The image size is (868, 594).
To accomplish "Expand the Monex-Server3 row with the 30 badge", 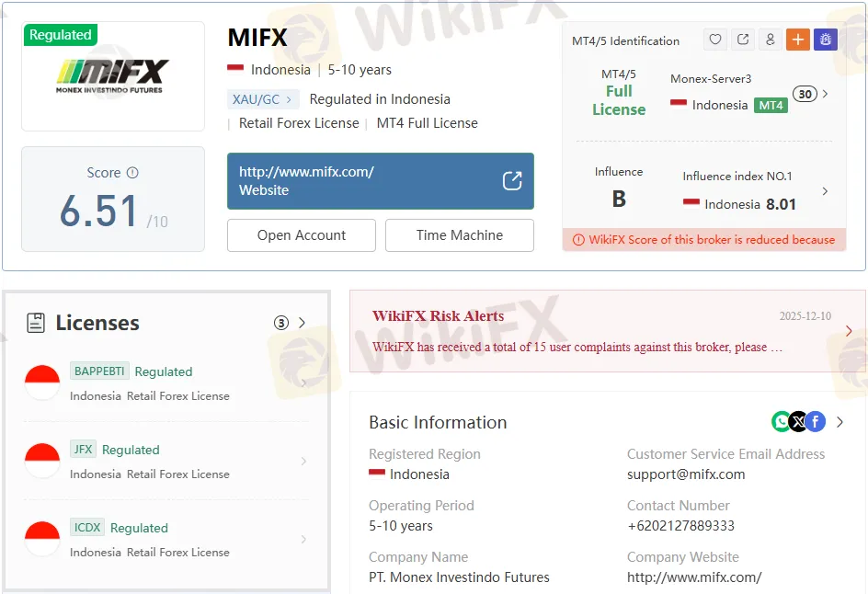I will click(x=826, y=94).
